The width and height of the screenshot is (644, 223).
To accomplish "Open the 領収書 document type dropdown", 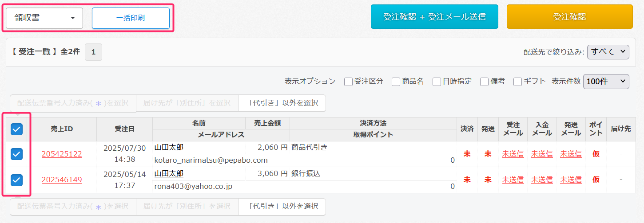I will coord(44,18).
